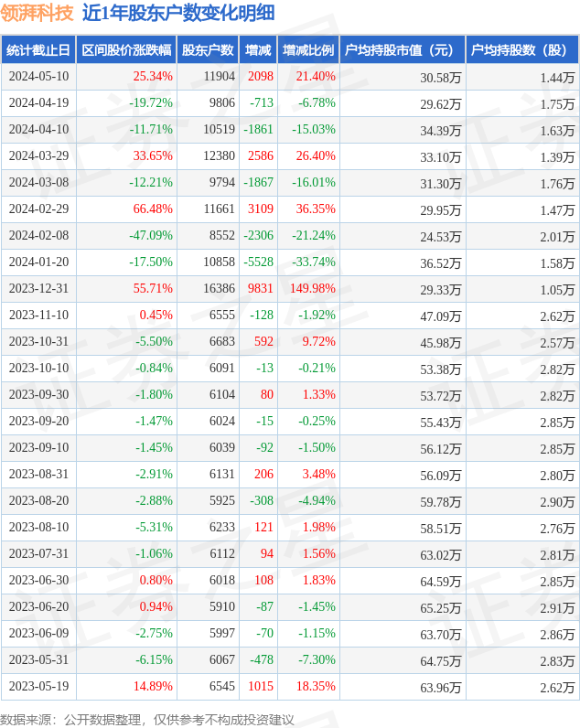The width and height of the screenshot is (580, 728).
Task: Click the 2024-02-29 date cell
Action: (38, 209)
